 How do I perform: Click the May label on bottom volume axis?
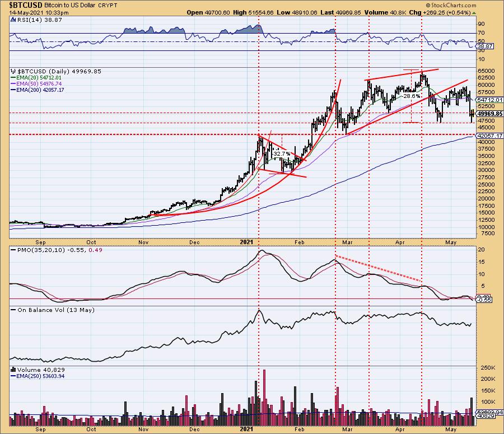tap(451, 429)
